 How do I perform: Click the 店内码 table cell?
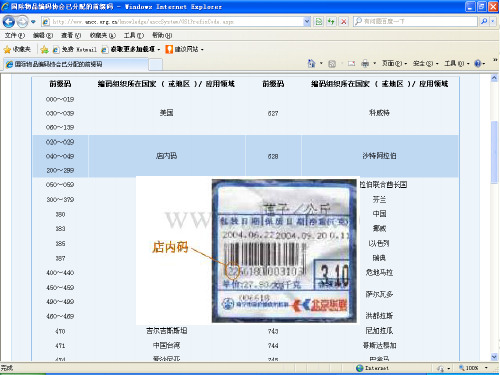pyautogui.click(x=166, y=156)
